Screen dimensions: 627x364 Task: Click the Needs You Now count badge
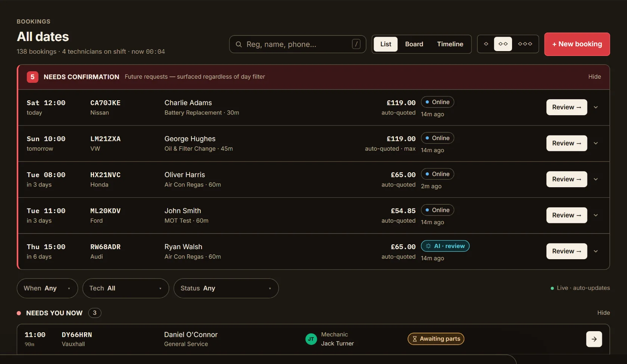(95, 313)
